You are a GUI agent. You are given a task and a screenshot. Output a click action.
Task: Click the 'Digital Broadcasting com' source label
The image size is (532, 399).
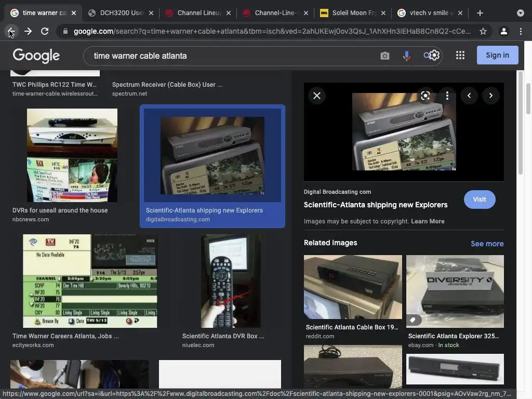337,192
